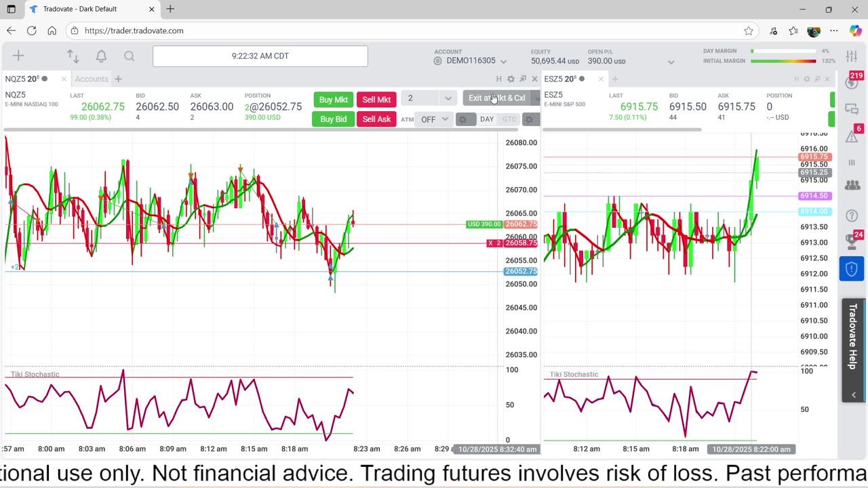Viewport: 868px width, 488px height.
Task: Open the symbol search magnifier
Action: tap(130, 56)
